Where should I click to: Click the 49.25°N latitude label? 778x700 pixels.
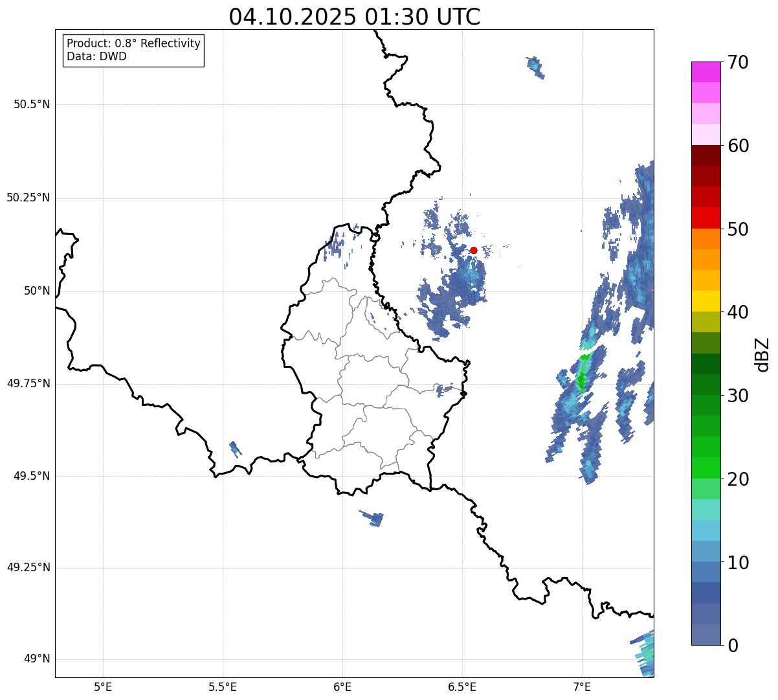tap(28, 567)
